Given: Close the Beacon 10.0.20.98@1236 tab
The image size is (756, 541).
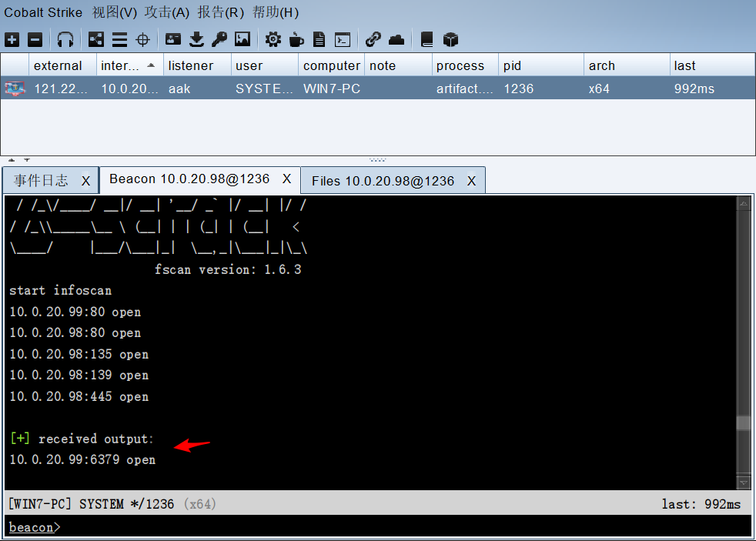Looking at the screenshot, I should pyautogui.click(x=287, y=179).
